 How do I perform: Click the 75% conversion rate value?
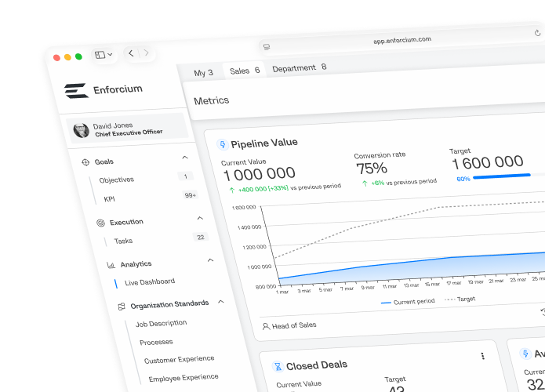(x=371, y=169)
